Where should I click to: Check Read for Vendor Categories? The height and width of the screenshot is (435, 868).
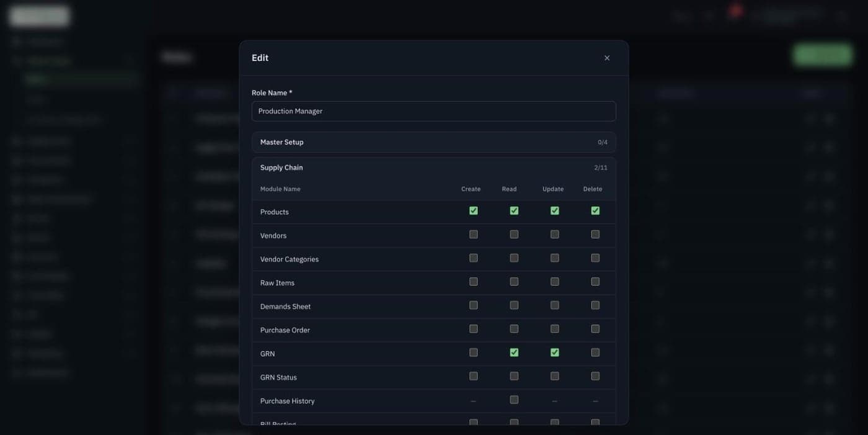(514, 258)
